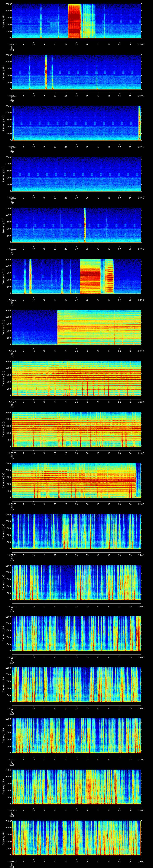Click the 14:38:00 start time label
This screenshot has width=153, height=868.
click(12, 861)
